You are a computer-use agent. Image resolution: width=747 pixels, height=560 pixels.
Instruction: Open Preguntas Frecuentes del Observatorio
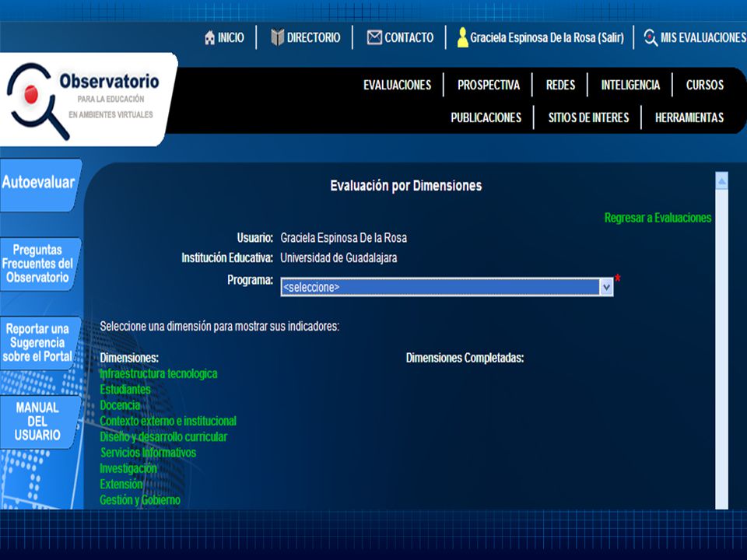click(x=39, y=264)
